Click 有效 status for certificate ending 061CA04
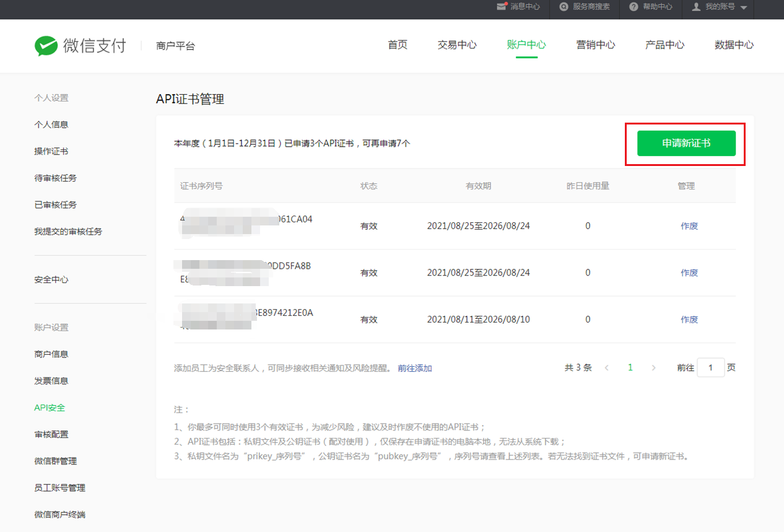Viewport: 784px width, 532px height. click(369, 226)
